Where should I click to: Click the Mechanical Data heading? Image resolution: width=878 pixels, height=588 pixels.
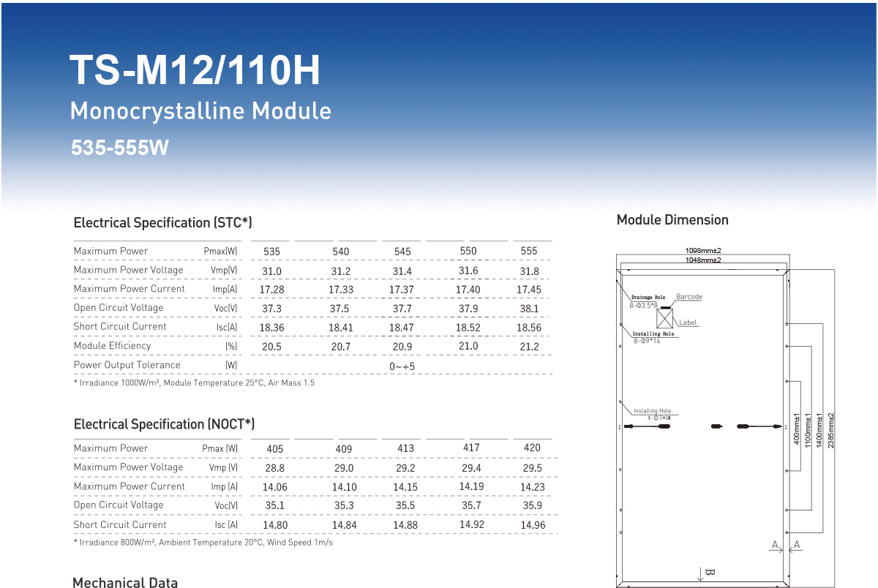coord(125,583)
